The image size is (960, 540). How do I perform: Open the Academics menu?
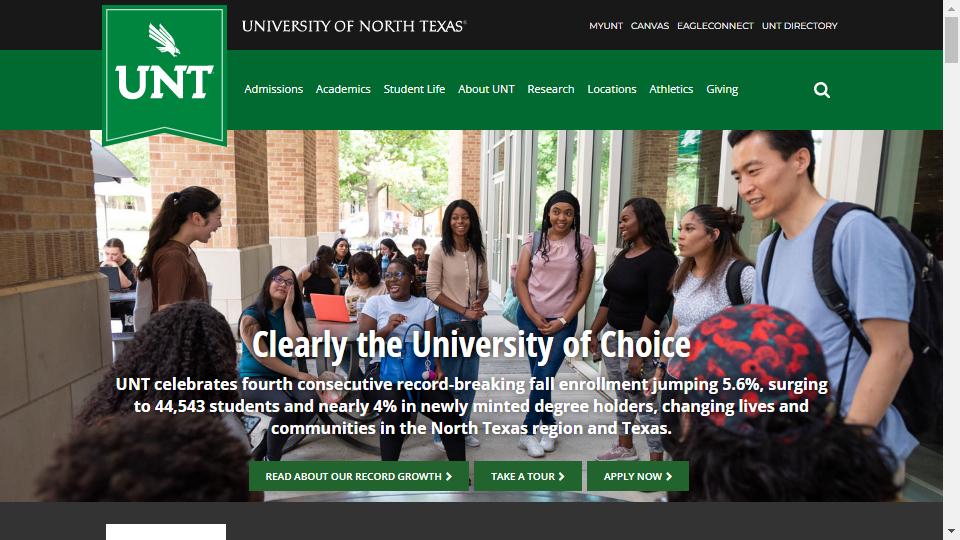pos(343,89)
